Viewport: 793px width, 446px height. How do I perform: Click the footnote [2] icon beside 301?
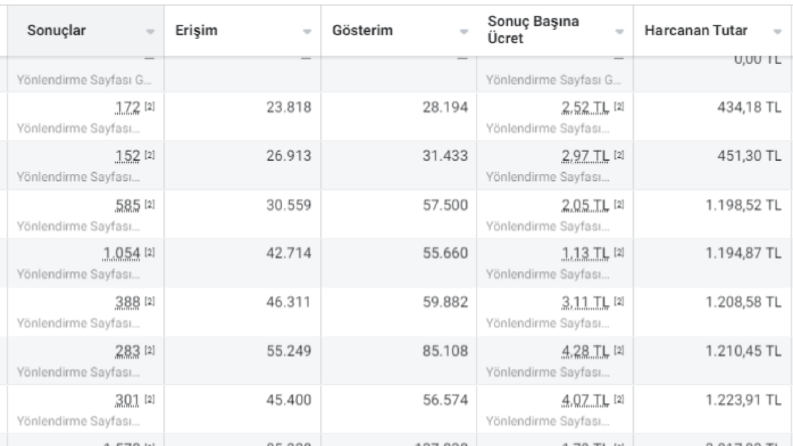pos(150,399)
